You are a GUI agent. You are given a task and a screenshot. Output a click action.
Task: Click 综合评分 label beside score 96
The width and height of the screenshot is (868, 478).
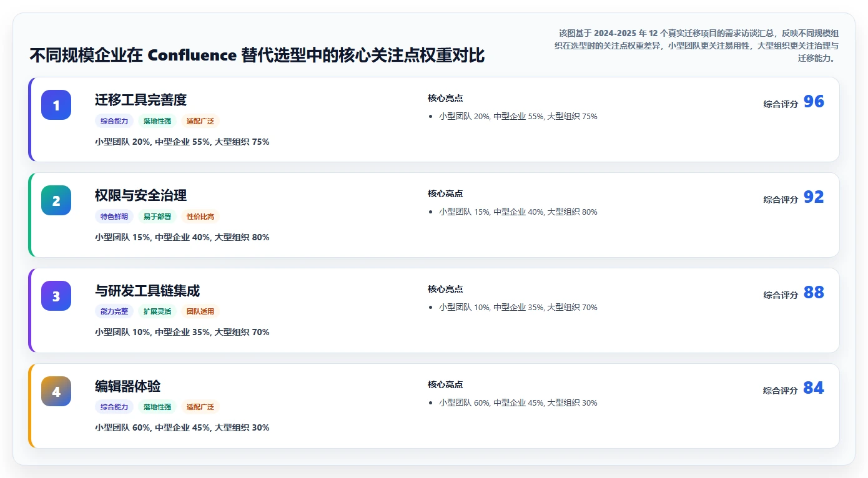(781, 104)
